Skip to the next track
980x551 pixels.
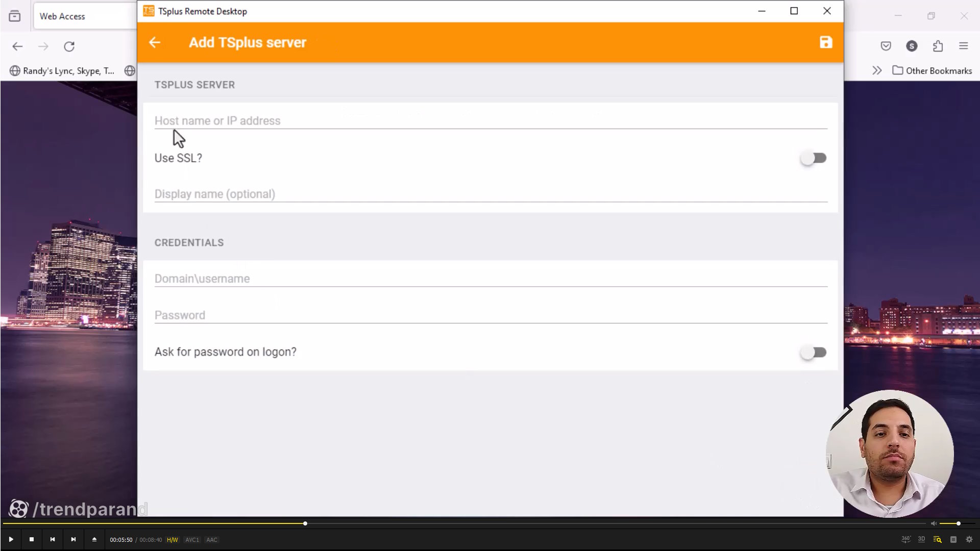(73, 539)
